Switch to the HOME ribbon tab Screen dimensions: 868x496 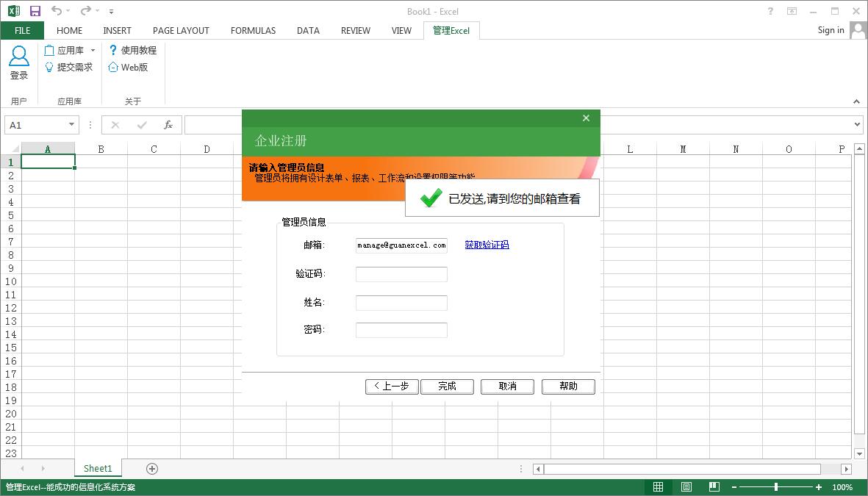point(69,30)
